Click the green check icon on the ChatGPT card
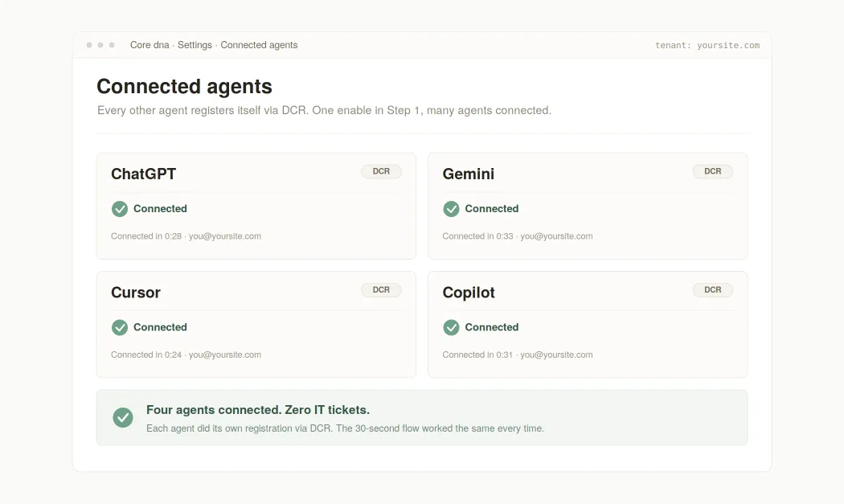The image size is (844, 504). pos(120,209)
